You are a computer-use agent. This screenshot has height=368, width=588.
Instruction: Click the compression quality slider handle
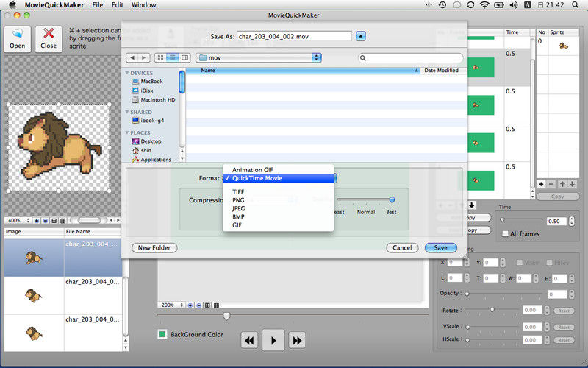click(392, 199)
